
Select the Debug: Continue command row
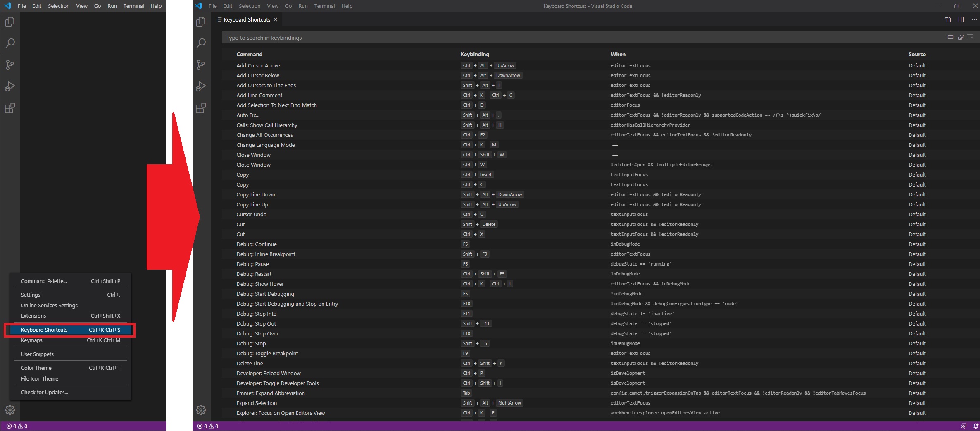(600, 244)
